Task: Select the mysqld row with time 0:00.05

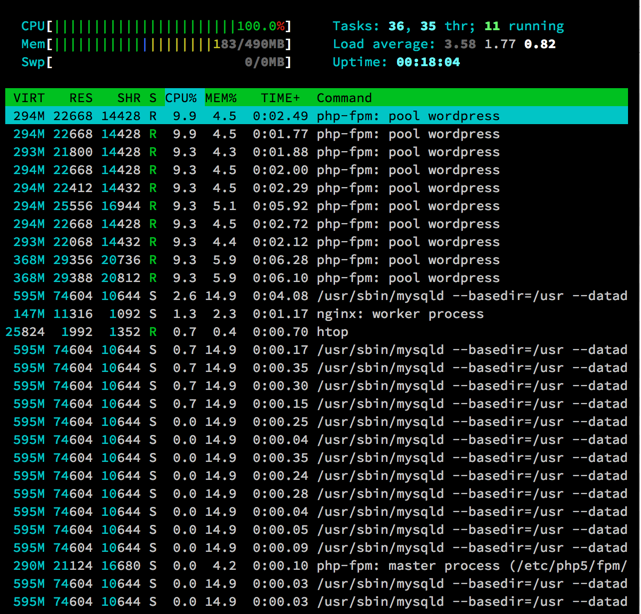Action: [x=316, y=530]
